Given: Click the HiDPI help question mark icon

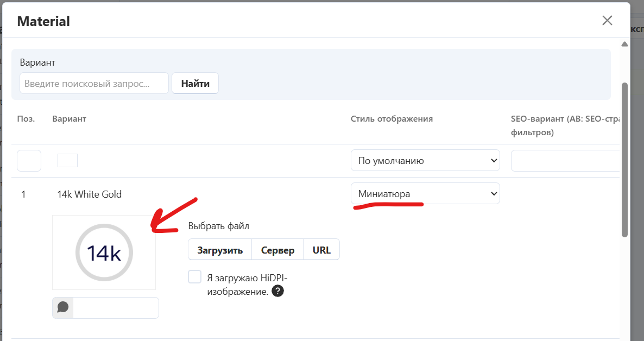Looking at the screenshot, I should point(277,292).
